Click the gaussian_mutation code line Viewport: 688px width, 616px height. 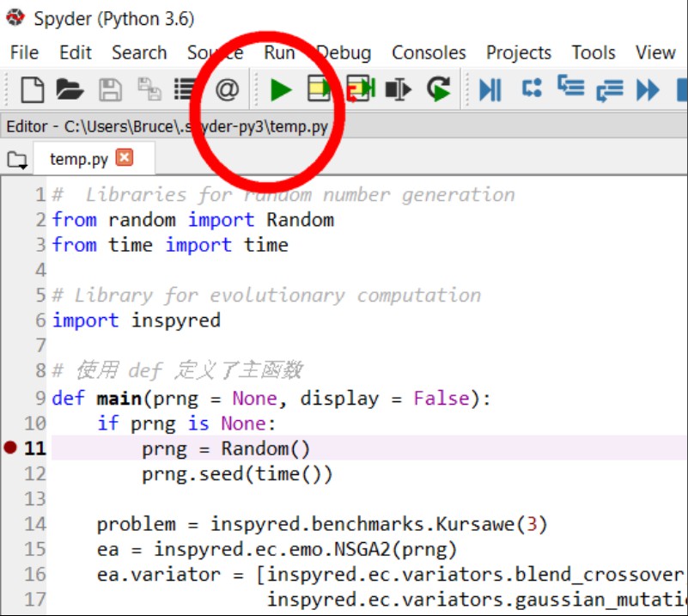click(x=476, y=600)
